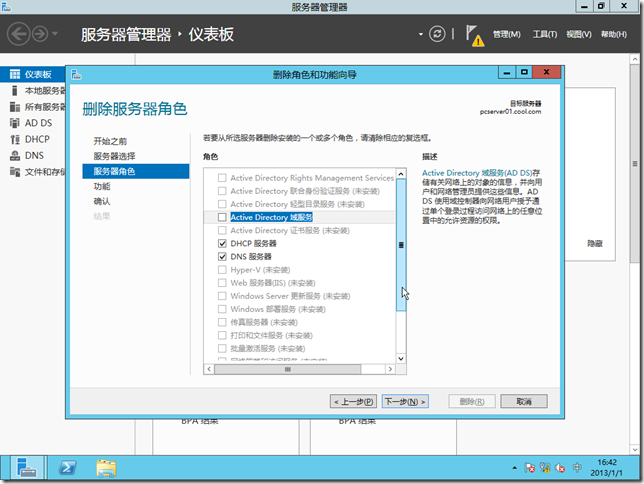The height and width of the screenshot is (484, 644).
Task: Open the 工具(T) menu
Action: (545, 34)
